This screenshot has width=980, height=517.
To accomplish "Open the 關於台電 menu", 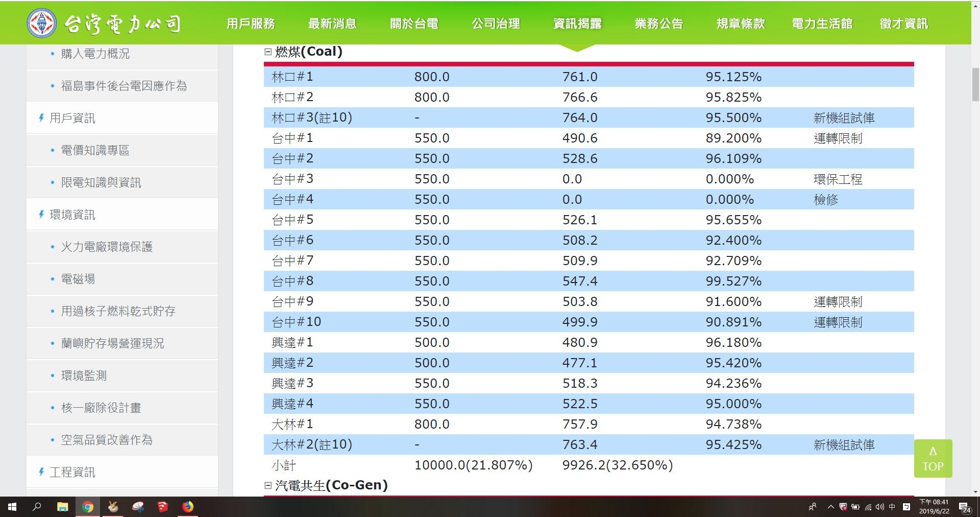I will 414,24.
